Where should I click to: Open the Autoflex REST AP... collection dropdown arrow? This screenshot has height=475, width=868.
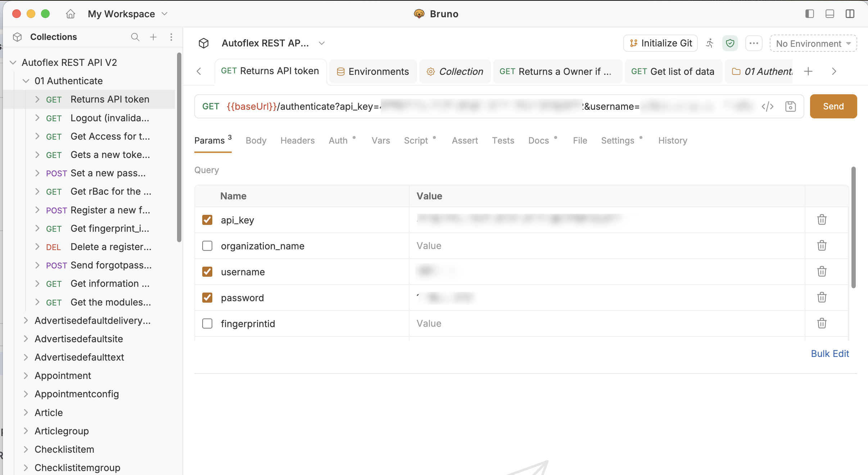point(322,43)
